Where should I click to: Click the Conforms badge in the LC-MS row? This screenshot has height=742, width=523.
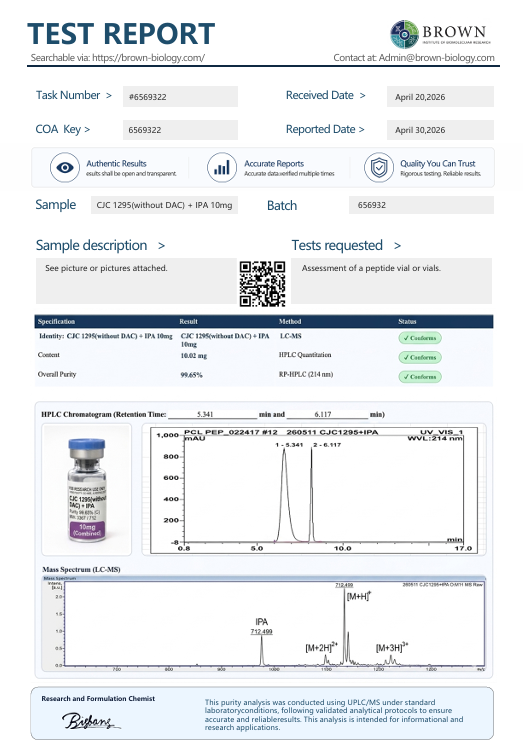420,338
